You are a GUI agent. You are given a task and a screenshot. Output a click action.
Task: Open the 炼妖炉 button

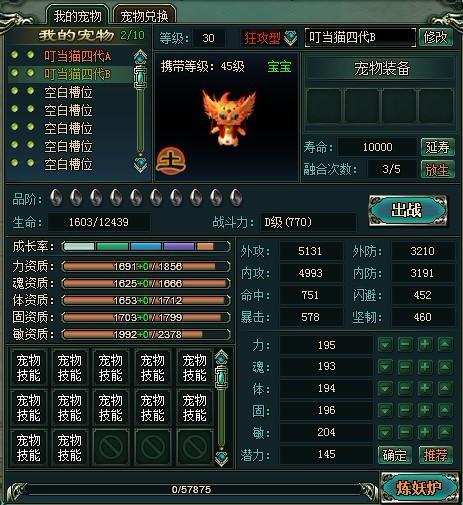tap(420, 488)
